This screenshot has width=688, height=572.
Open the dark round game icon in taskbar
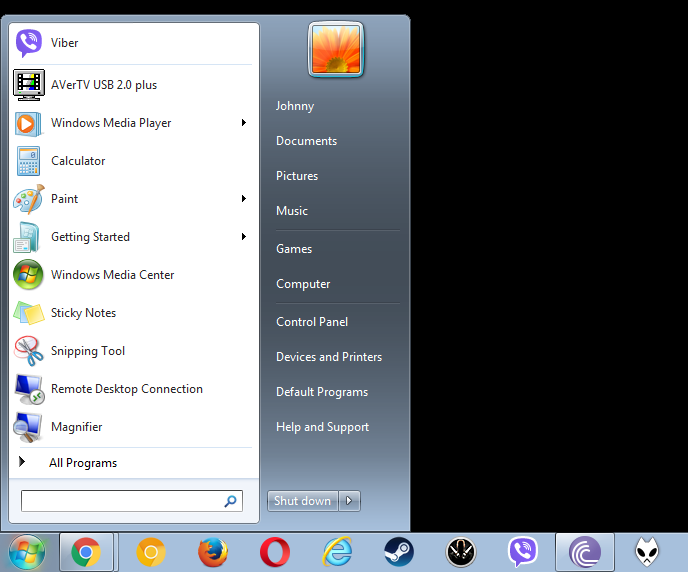[x=461, y=552]
